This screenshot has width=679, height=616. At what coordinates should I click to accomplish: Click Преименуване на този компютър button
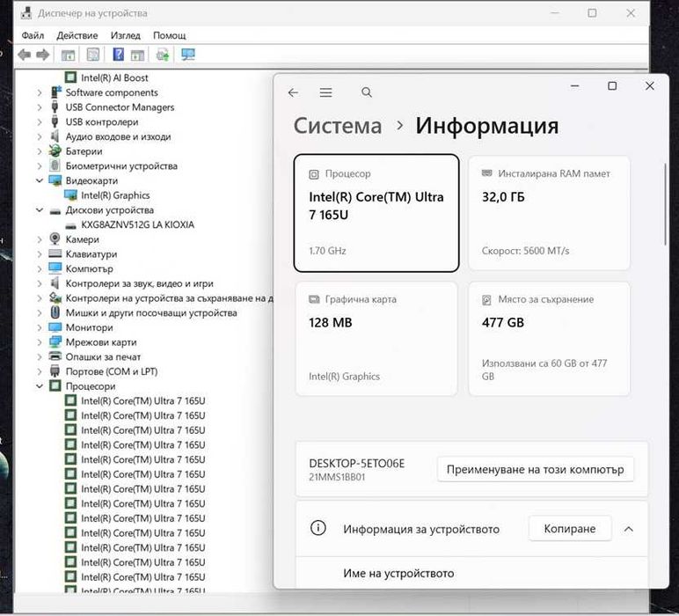pyautogui.click(x=536, y=470)
